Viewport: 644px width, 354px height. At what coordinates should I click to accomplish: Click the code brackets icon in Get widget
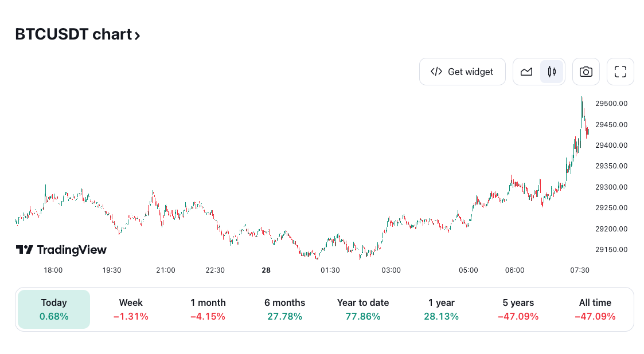436,72
